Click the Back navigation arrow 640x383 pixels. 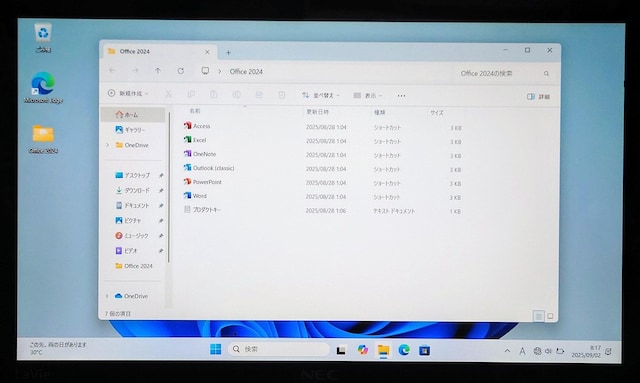tap(112, 70)
